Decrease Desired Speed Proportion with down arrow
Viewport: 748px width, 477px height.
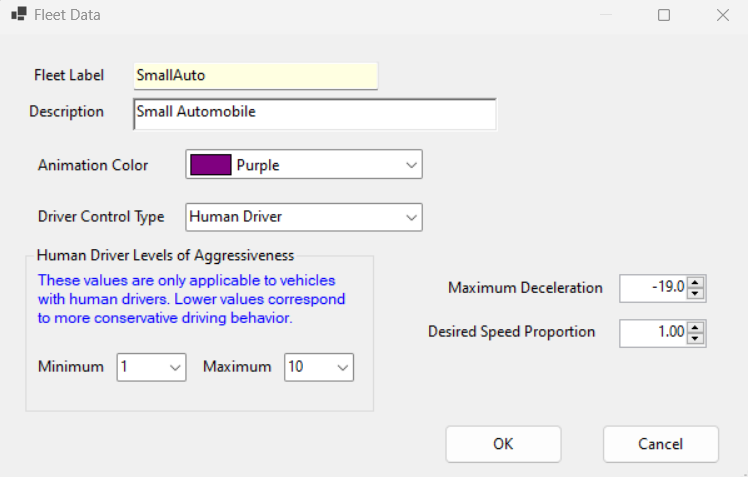pos(695,338)
